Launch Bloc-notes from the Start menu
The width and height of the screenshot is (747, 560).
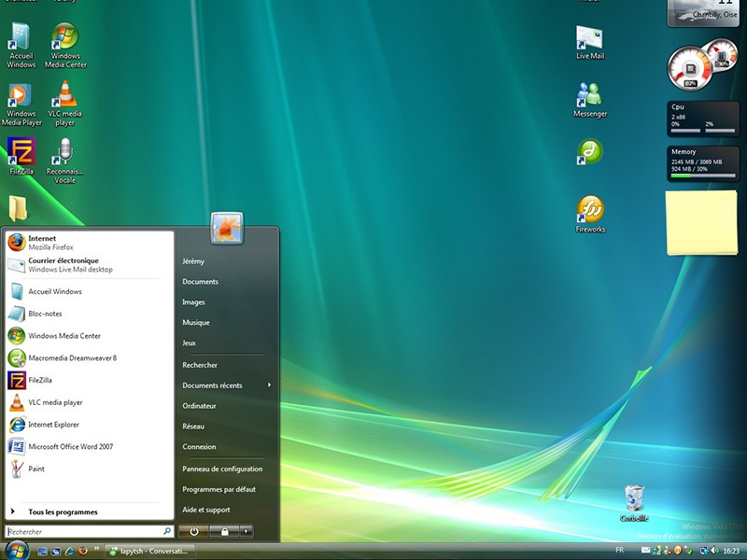(89, 314)
